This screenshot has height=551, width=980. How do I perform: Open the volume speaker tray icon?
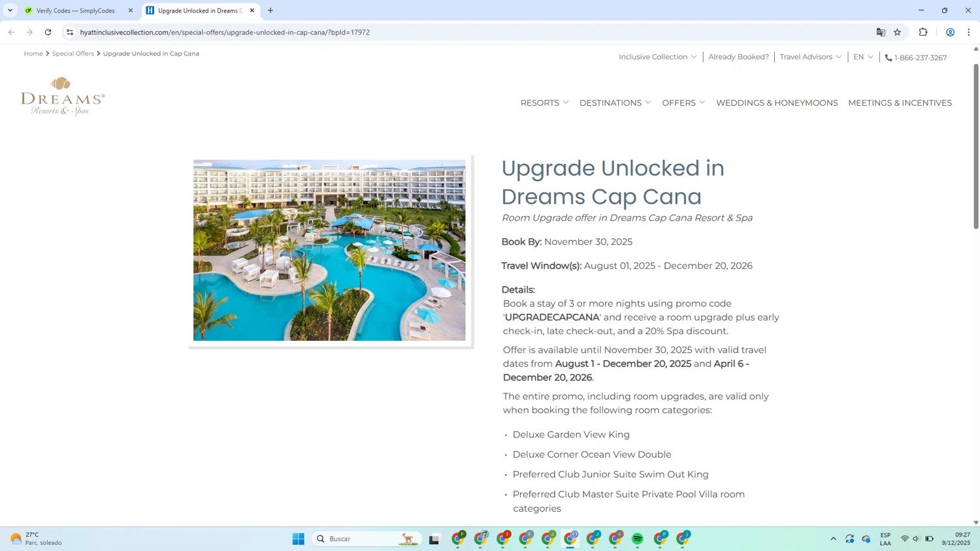[x=917, y=539]
